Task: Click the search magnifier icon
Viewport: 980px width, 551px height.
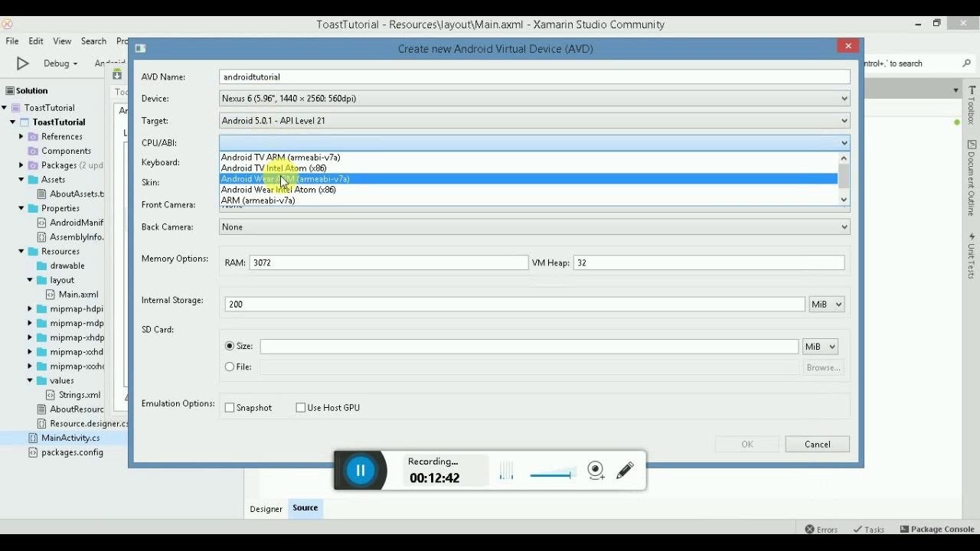Action: coord(966,64)
